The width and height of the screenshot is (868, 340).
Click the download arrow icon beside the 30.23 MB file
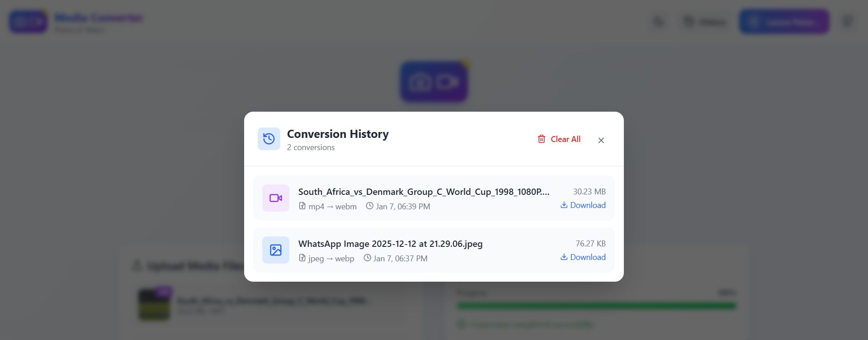point(564,205)
